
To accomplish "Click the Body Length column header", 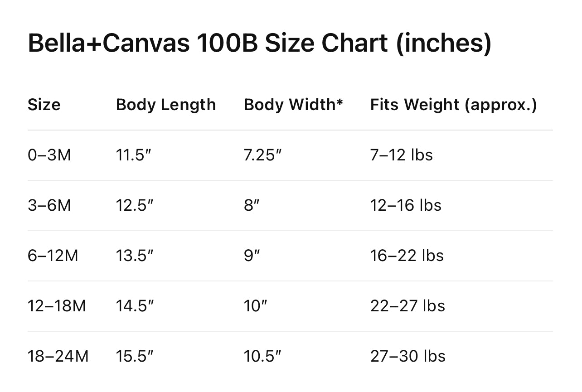I will 166,105.
